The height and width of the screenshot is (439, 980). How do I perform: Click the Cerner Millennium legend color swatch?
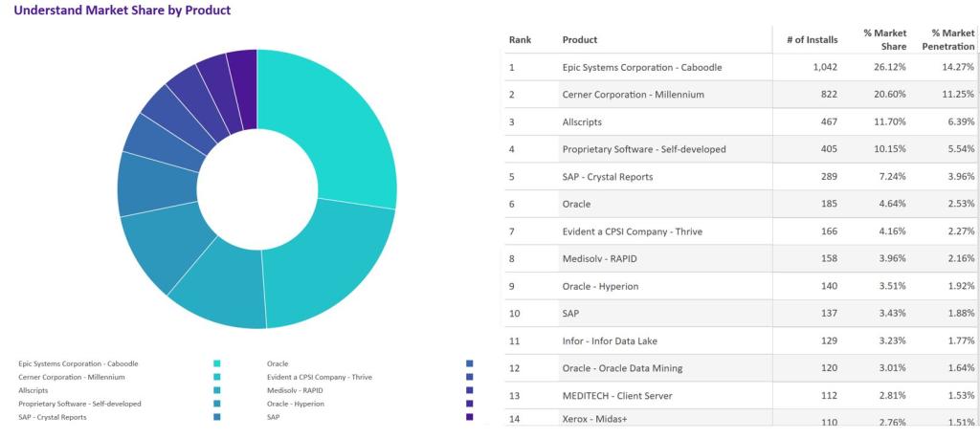click(217, 377)
